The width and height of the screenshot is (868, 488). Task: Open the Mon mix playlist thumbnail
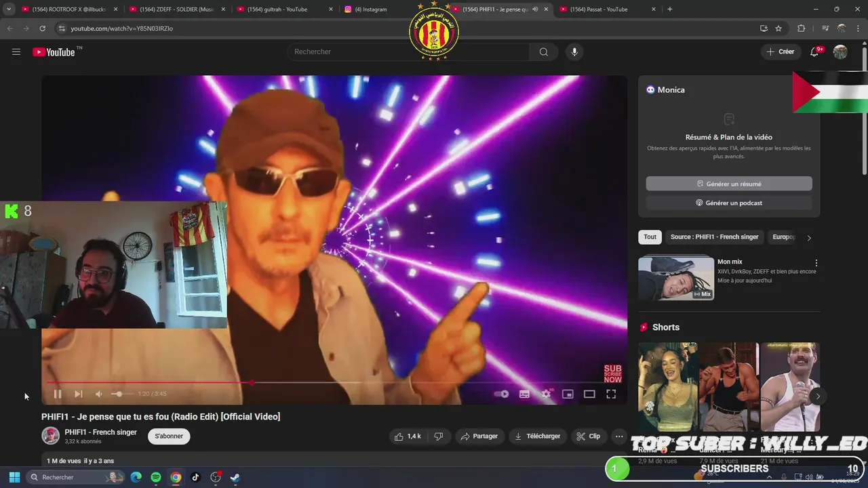point(676,279)
